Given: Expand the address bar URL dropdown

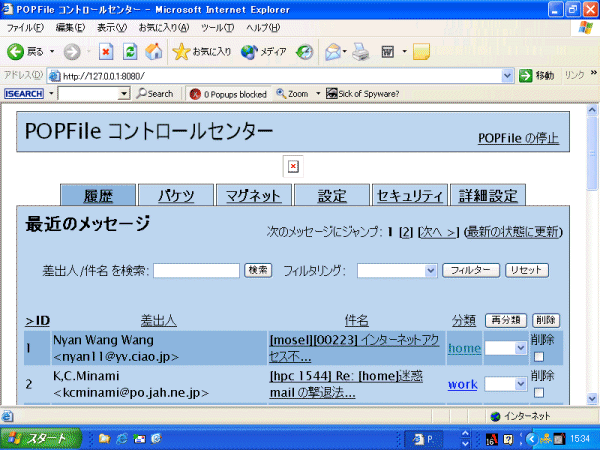Looking at the screenshot, I should pyautogui.click(x=507, y=75).
